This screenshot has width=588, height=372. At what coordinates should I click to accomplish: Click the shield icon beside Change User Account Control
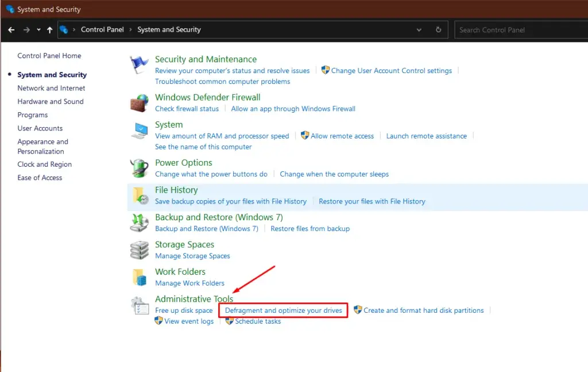click(x=325, y=70)
